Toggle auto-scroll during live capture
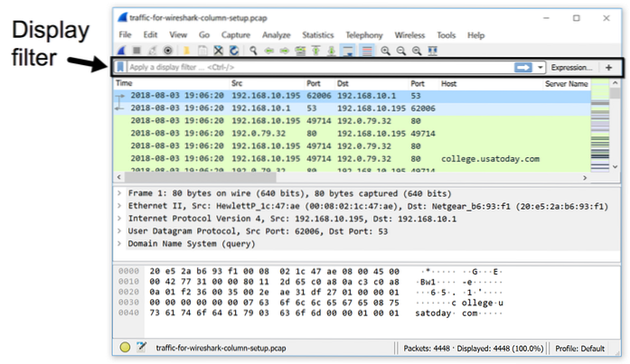 [349, 51]
